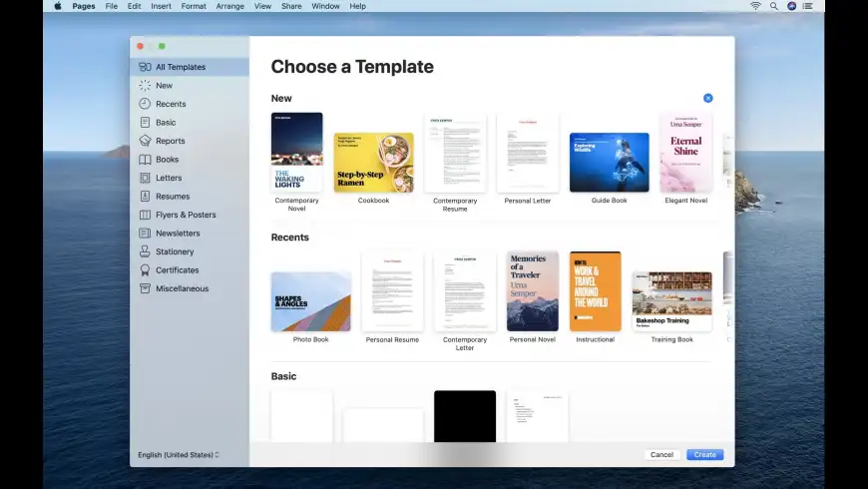Screen dimensions: 868x489
Task: Open Siri from menu bar
Action: point(791,6)
